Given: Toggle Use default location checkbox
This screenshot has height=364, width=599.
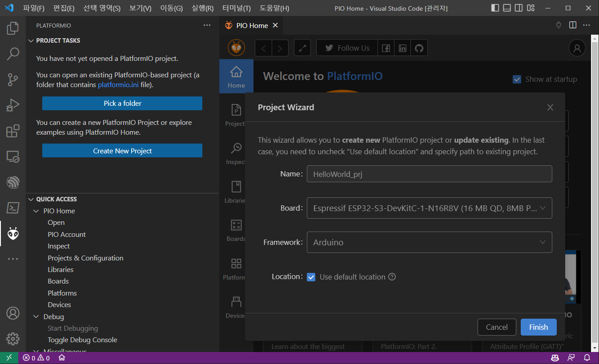Looking at the screenshot, I should pos(311,277).
